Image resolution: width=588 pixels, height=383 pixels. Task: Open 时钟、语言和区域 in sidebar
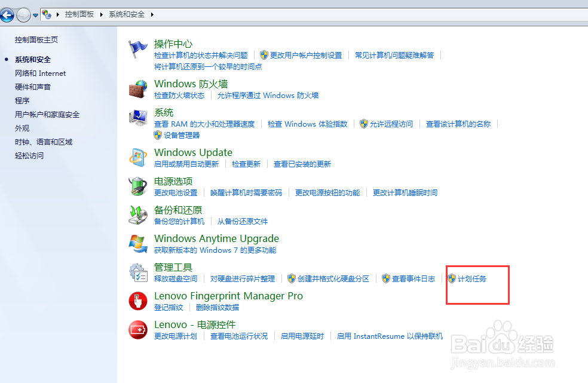[x=44, y=142]
